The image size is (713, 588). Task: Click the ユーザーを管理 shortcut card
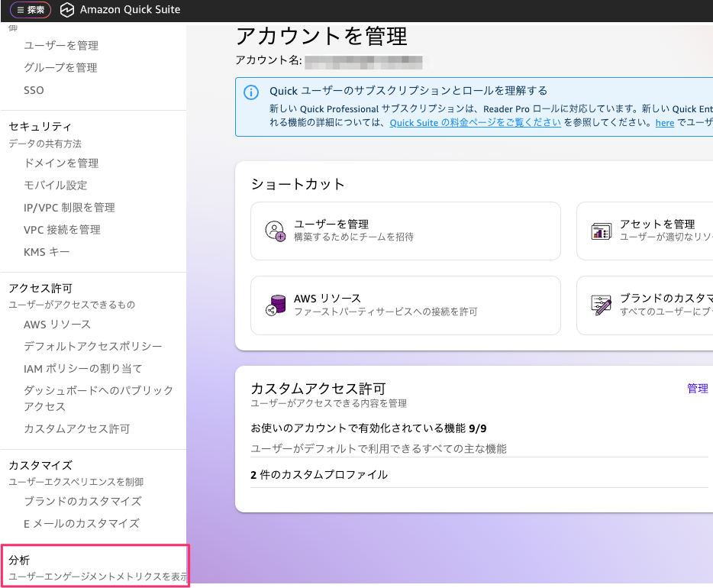[x=405, y=230]
